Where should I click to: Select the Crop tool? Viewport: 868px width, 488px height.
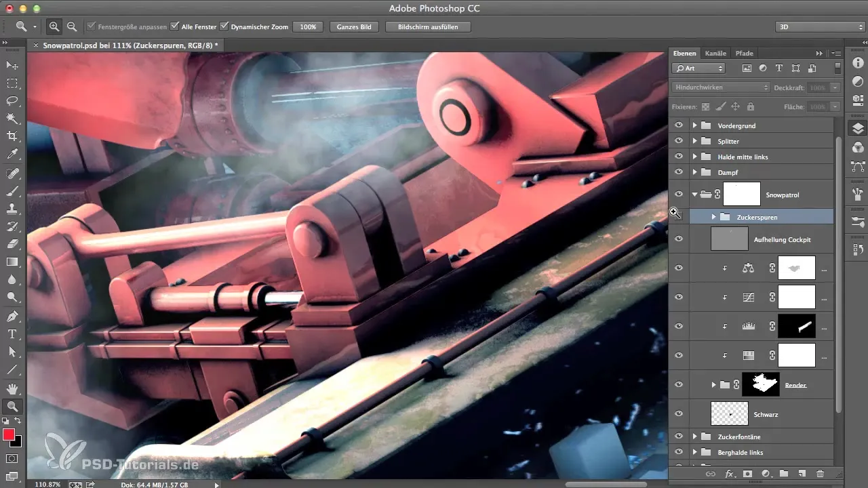point(12,136)
